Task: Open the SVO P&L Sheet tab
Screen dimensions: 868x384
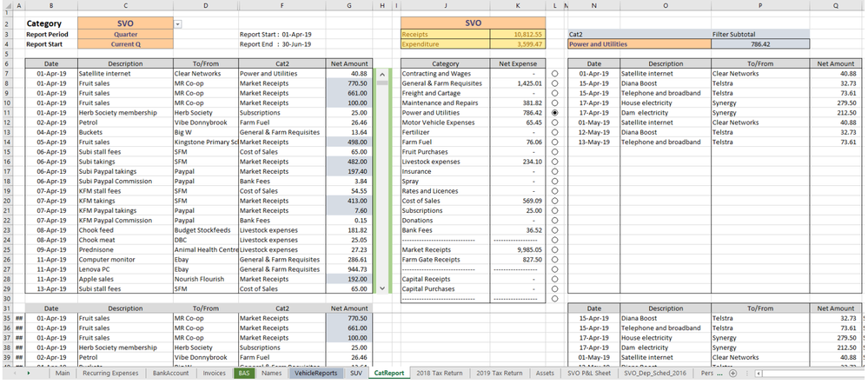Action: [589, 374]
